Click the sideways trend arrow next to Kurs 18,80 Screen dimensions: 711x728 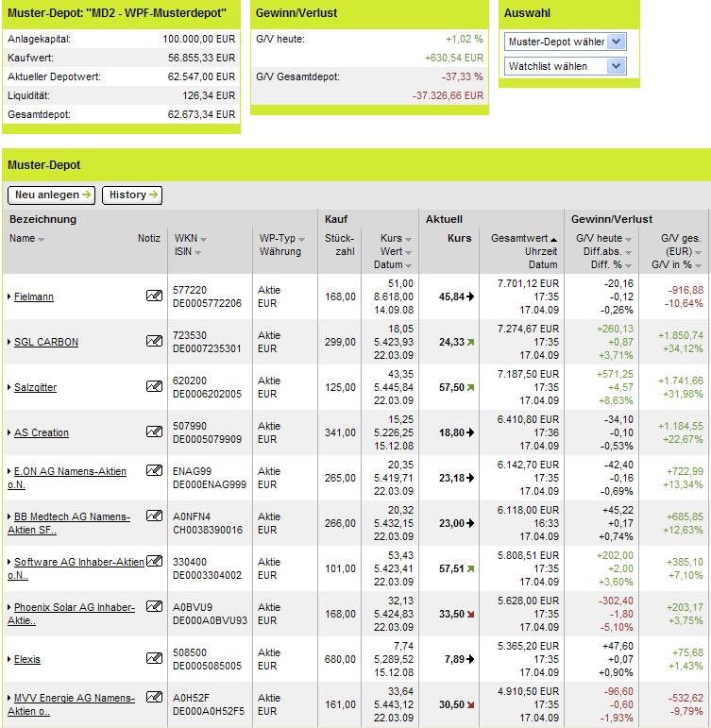coord(470,432)
